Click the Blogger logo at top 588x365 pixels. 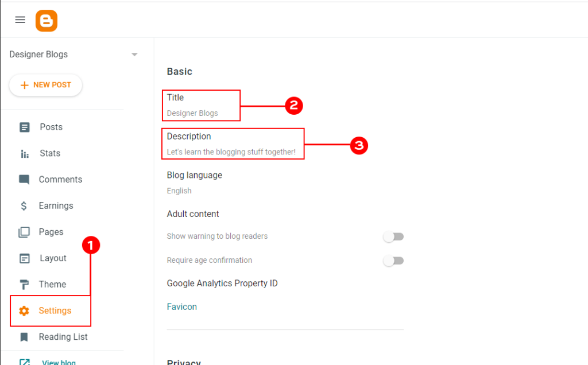(47, 20)
